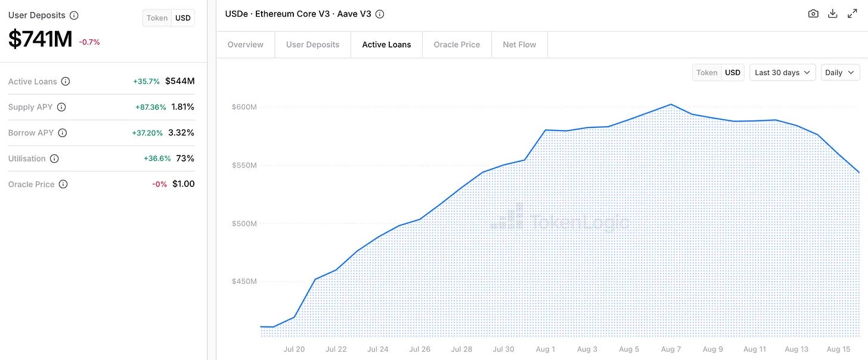
Task: Click the Aug 1 x-axis label
Action: [545, 349]
